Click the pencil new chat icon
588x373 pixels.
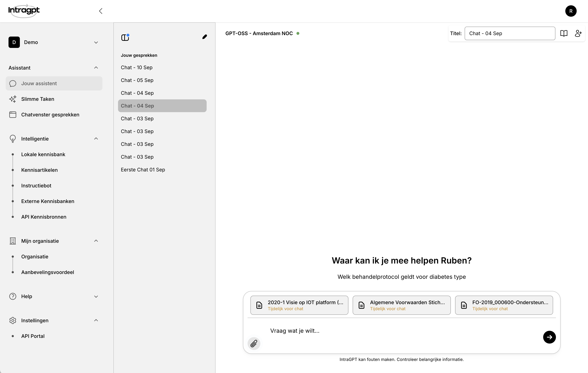coord(205,37)
